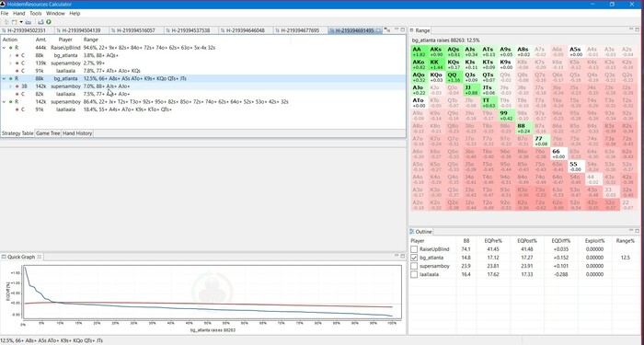Click the open folder toolbar icon
Screen dimensions: 644x345
tap(29, 22)
